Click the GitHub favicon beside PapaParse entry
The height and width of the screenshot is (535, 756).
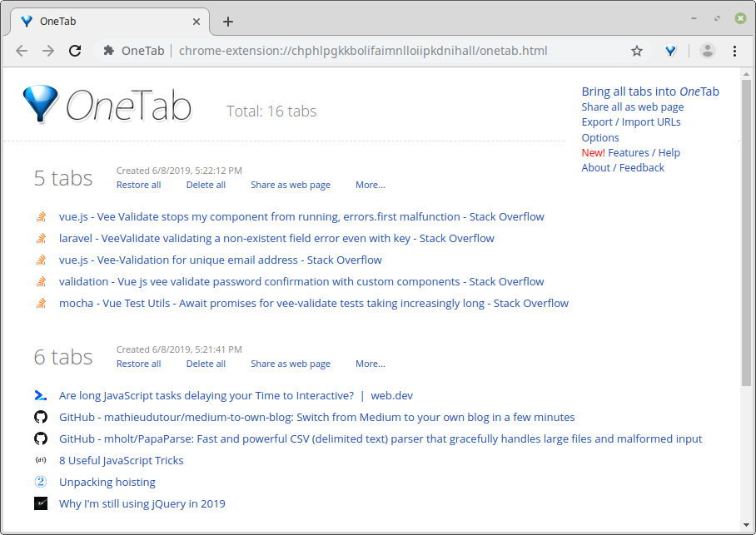[41, 438]
